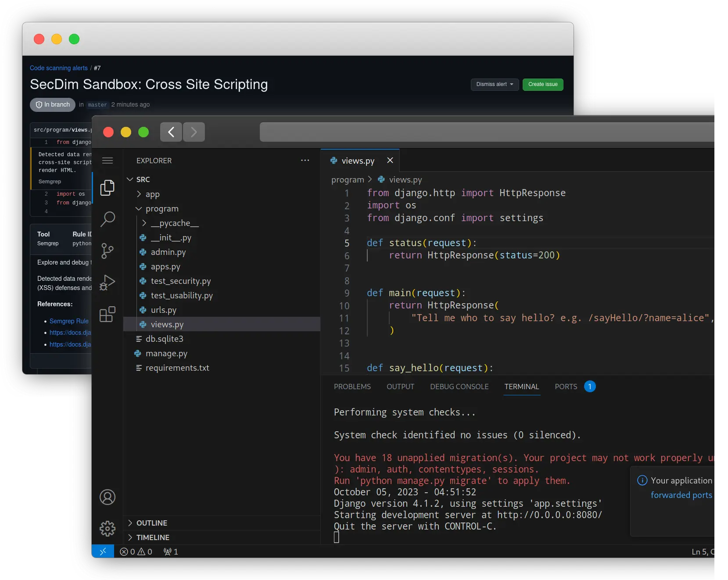Screen dimensions: 728x580
Task: Open the Source Control view
Action: click(x=107, y=251)
